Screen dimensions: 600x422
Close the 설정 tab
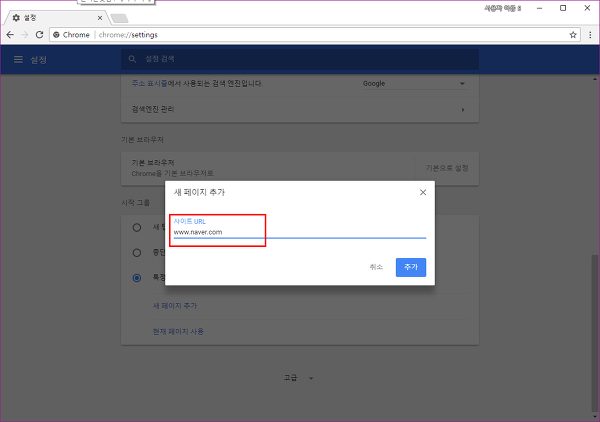pos(100,18)
